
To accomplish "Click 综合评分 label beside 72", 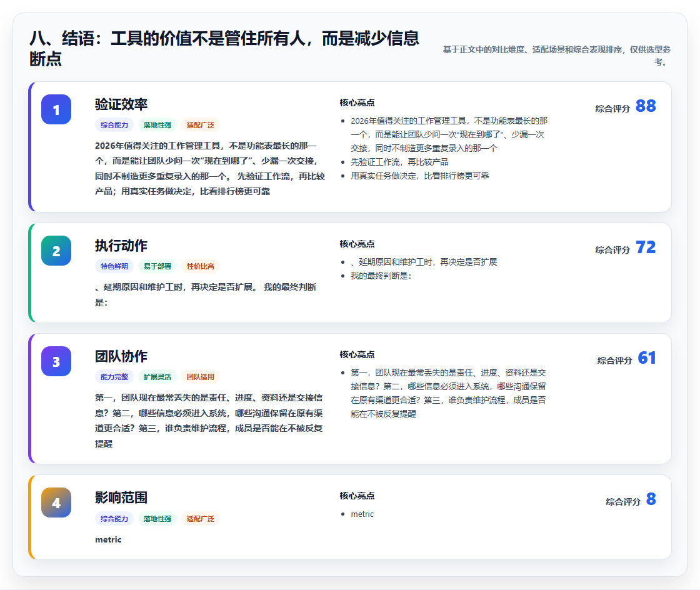I will [x=612, y=250].
